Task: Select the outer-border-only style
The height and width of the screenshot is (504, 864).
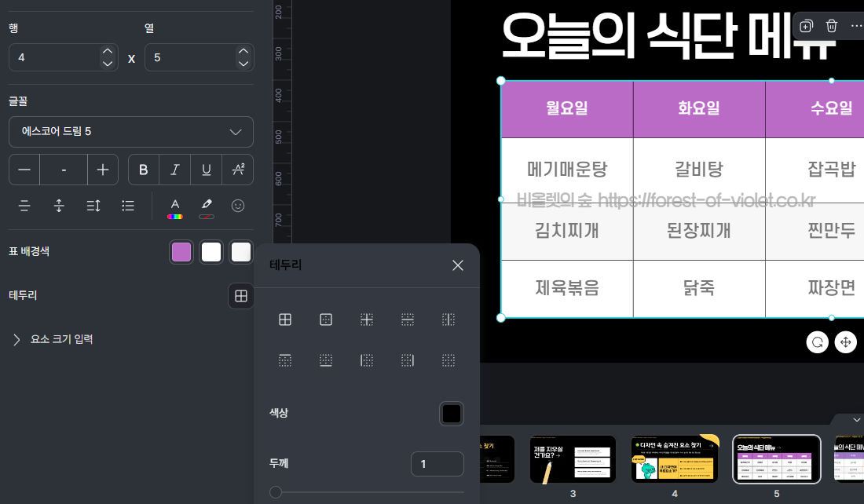Action: point(326,320)
